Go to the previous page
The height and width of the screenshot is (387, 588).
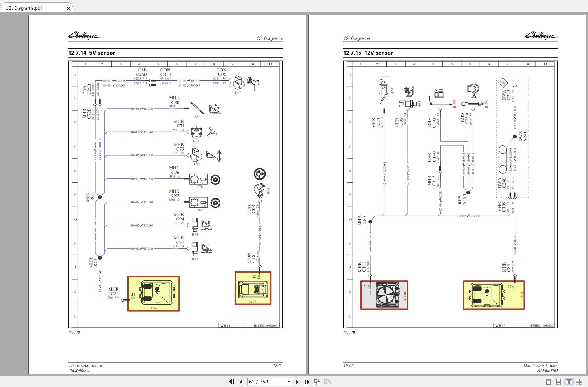(x=240, y=381)
